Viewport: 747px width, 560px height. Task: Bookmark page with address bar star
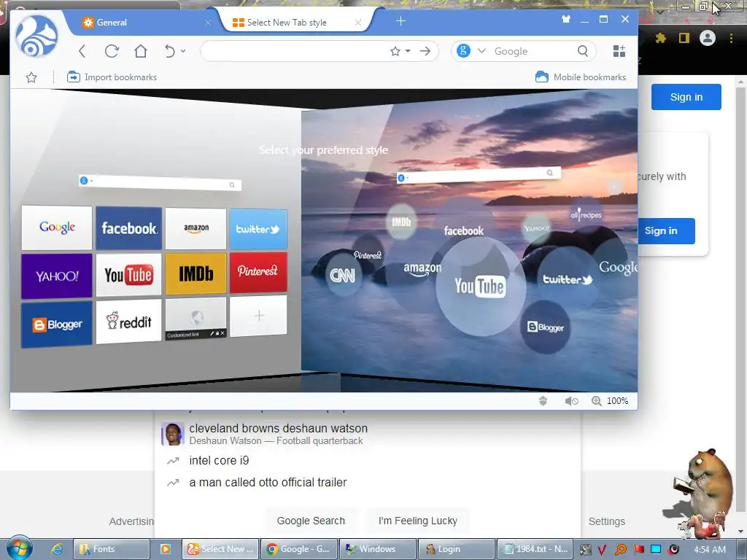(x=395, y=51)
